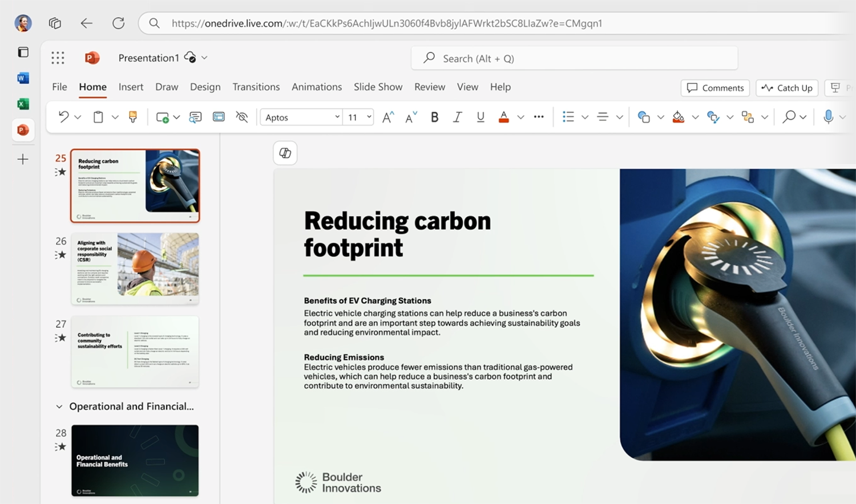
Task: Click Increase Font Size icon
Action: (388, 117)
